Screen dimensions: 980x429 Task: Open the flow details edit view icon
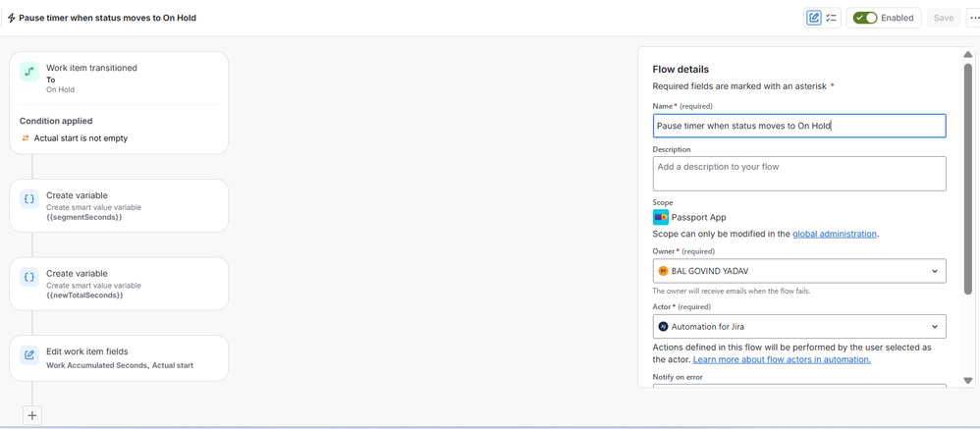[813, 18]
